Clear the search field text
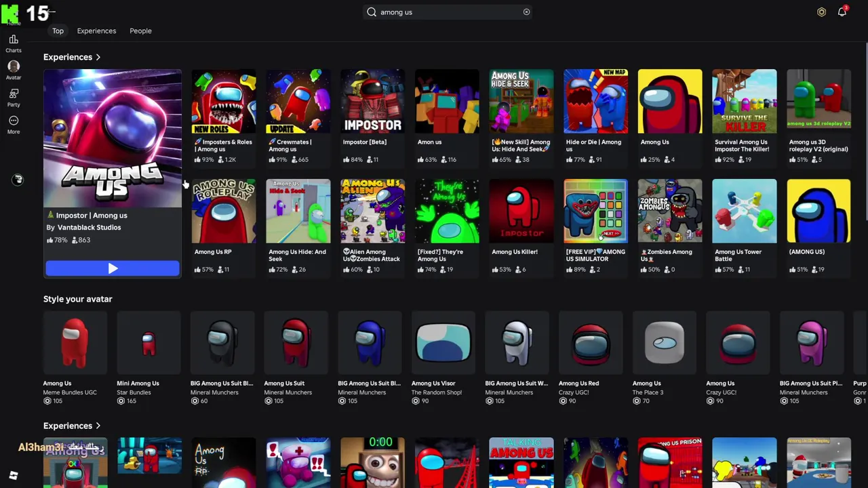 coord(526,12)
